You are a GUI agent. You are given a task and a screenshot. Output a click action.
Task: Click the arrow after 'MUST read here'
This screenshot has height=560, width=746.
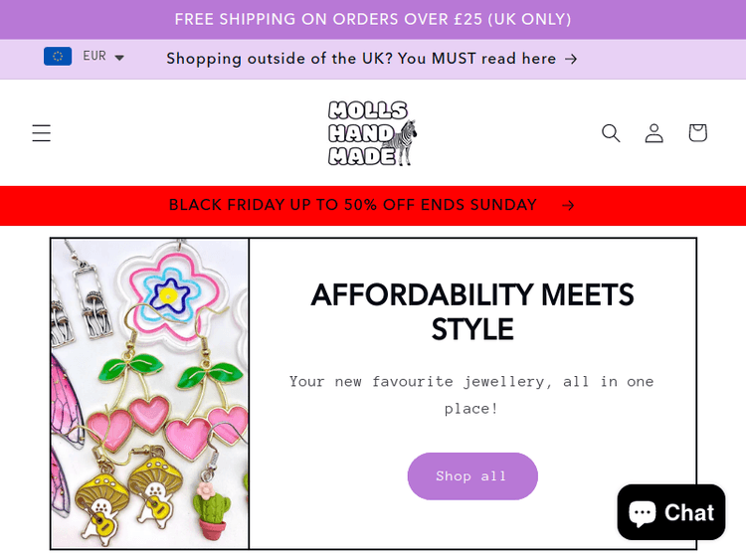click(571, 59)
